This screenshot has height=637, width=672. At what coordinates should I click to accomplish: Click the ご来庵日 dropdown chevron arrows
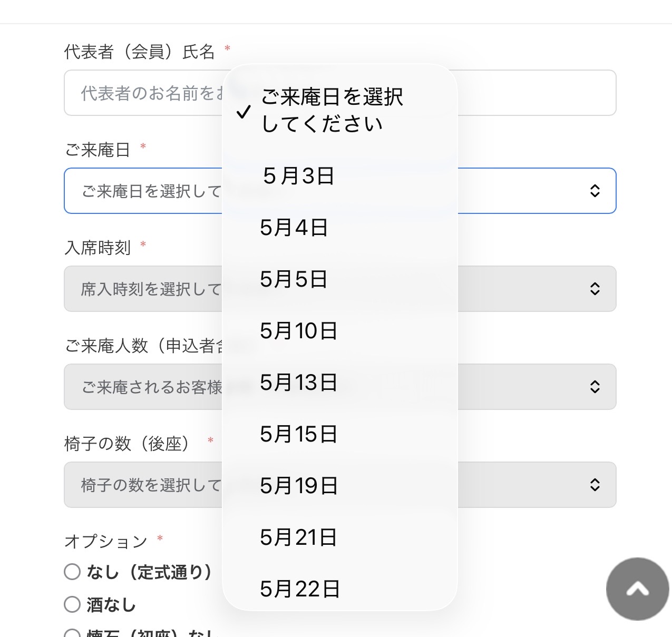595,191
